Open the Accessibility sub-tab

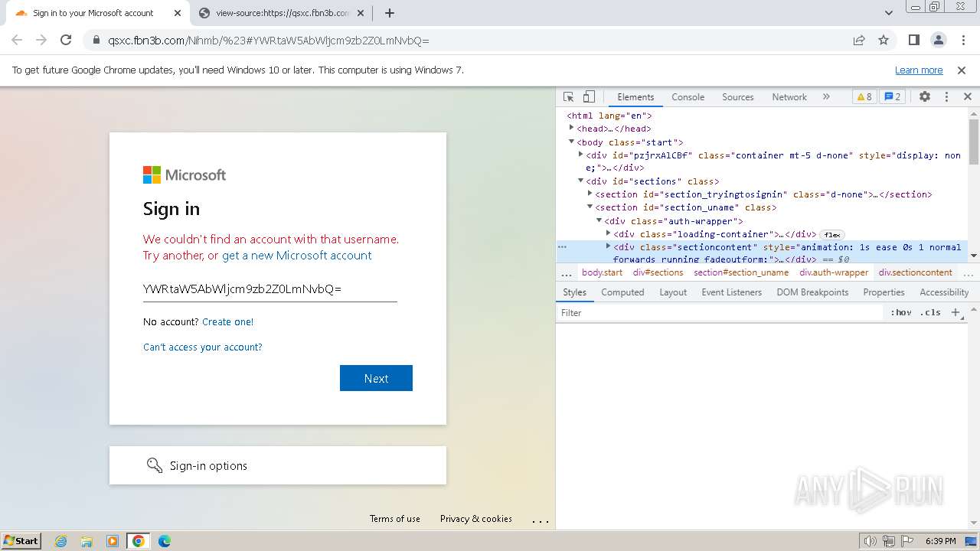point(944,292)
